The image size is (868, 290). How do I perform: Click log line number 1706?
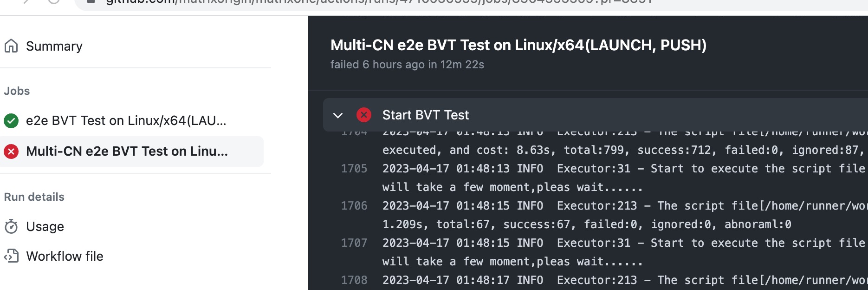(354, 206)
